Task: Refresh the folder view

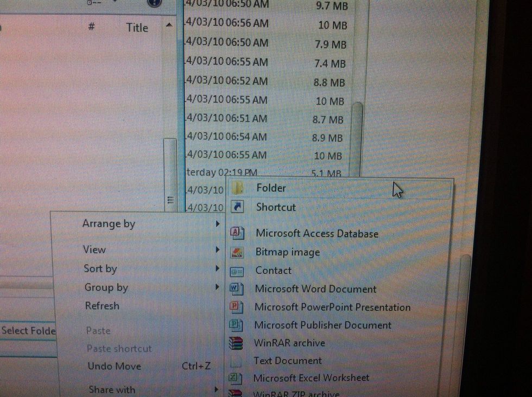Action: tap(103, 306)
